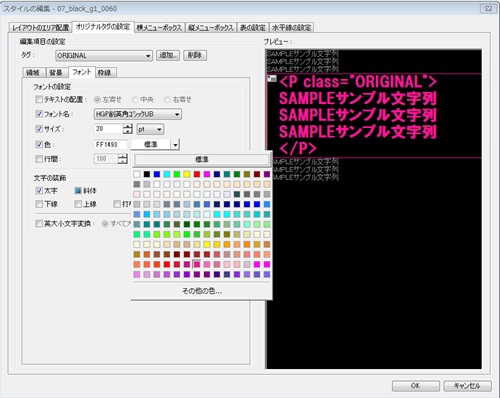This screenshot has width=500, height=398.
Task: Click the size stepper next to 20
Action: (128, 129)
